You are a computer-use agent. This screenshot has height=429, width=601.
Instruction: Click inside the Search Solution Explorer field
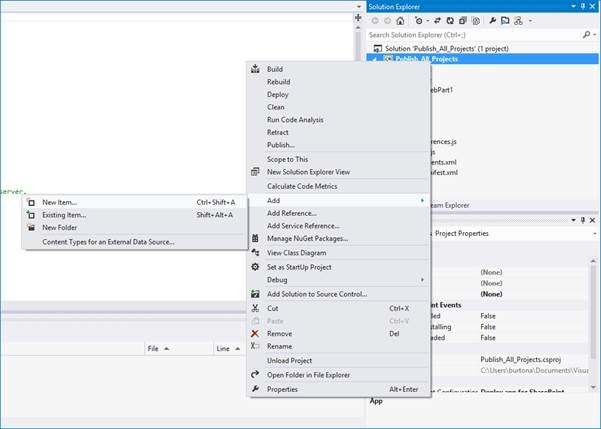pyautogui.click(x=473, y=35)
